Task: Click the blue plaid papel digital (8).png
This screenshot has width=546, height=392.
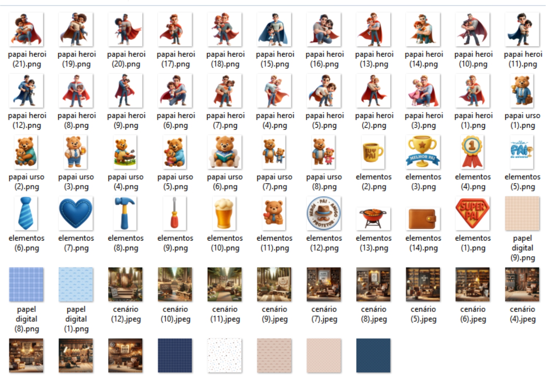Action: point(26,284)
